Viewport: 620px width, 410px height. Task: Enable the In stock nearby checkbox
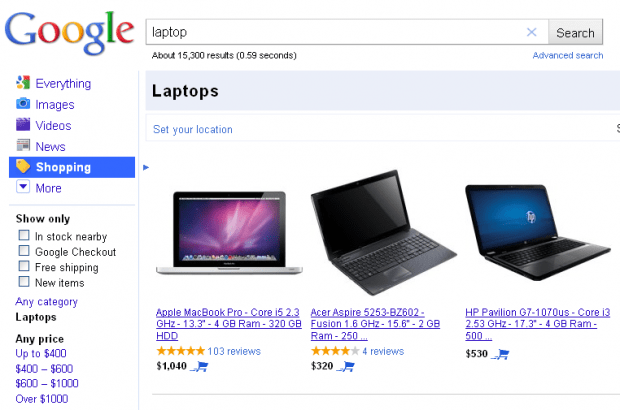[x=24, y=235]
